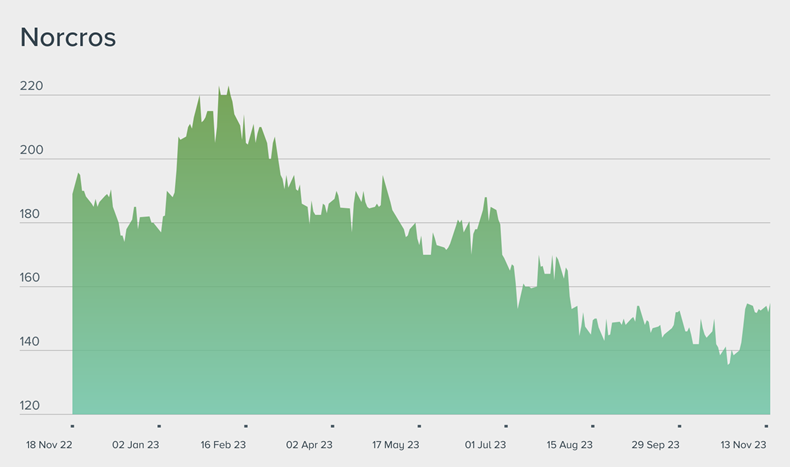Select the 02 Jan 23 date label
Screen dimensions: 790x467
(x=136, y=445)
